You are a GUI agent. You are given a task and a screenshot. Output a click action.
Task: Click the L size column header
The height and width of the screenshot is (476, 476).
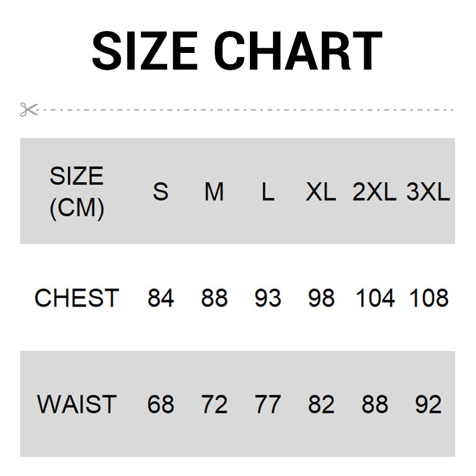(x=268, y=192)
